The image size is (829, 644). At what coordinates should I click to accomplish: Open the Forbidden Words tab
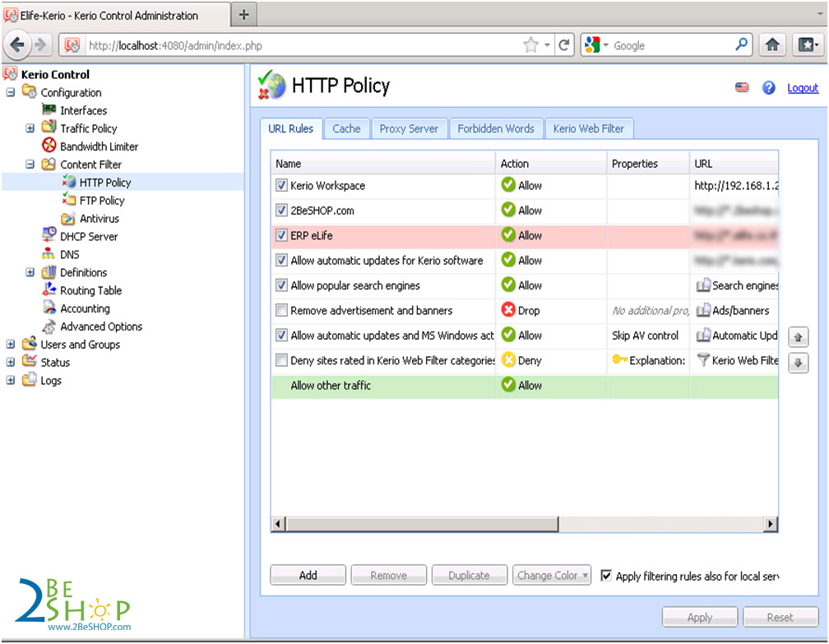tap(496, 128)
